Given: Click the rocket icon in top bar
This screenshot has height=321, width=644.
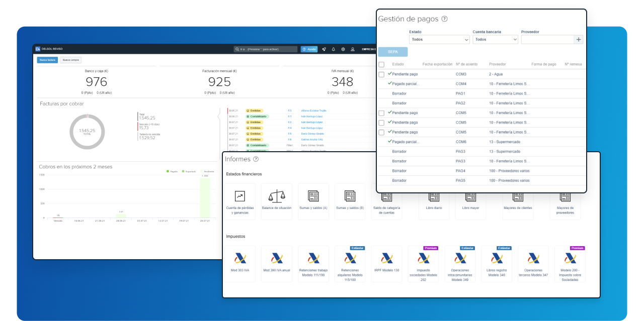Looking at the screenshot, I should coord(324,49).
